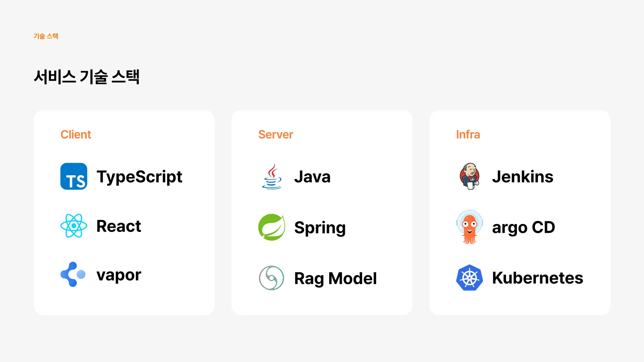Click the Rag Model text label

click(x=335, y=278)
